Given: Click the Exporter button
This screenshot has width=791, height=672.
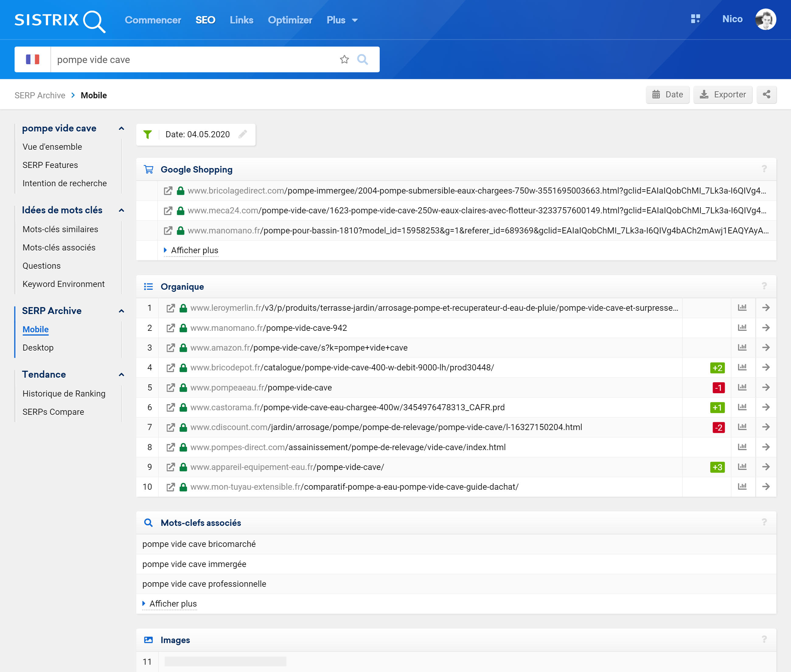Looking at the screenshot, I should [x=723, y=94].
